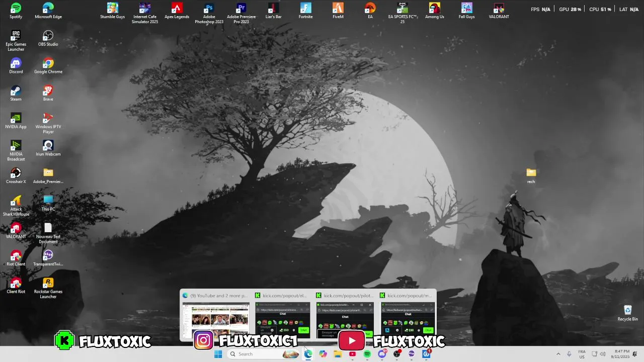This screenshot has width=644, height=362.
Task: Open the Liar's Bar game shortcut
Action: 273,11
